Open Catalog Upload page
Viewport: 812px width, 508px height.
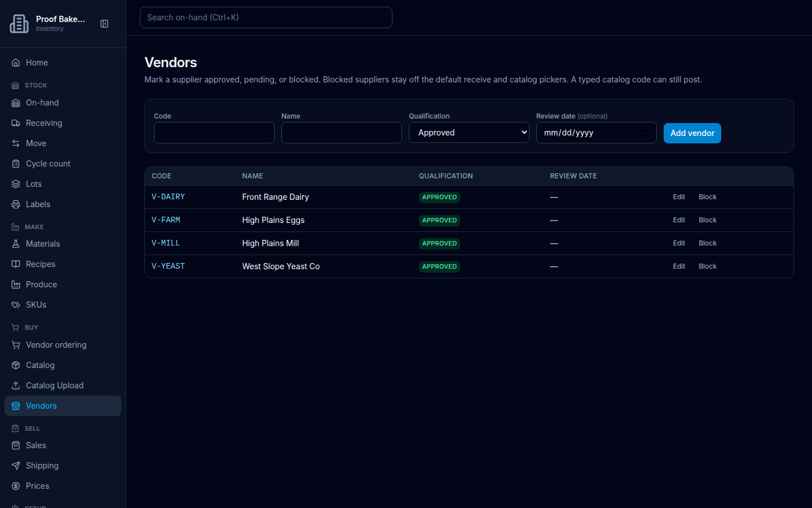point(63,386)
